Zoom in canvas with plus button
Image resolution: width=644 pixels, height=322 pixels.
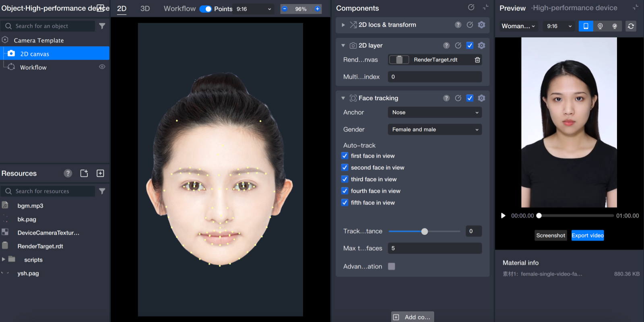click(x=317, y=9)
